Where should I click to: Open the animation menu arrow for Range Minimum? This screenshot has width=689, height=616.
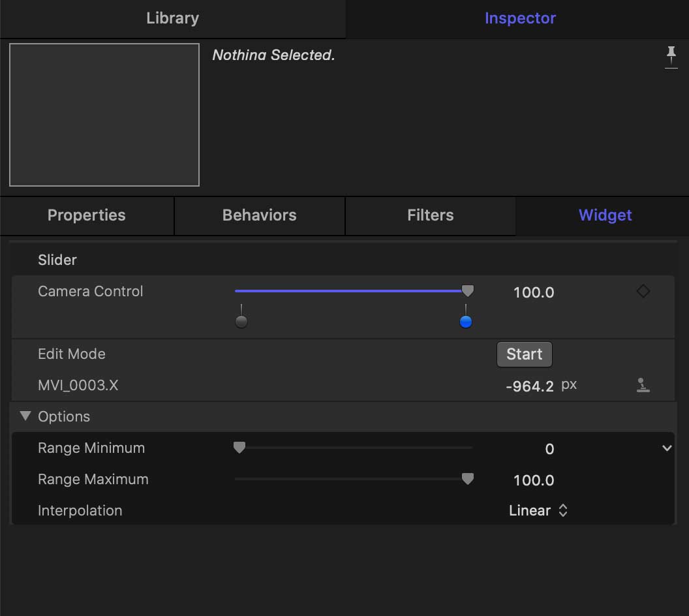667,448
